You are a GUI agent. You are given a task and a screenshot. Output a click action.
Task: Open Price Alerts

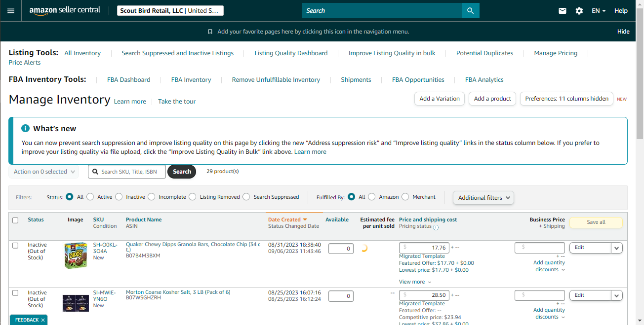25,63
